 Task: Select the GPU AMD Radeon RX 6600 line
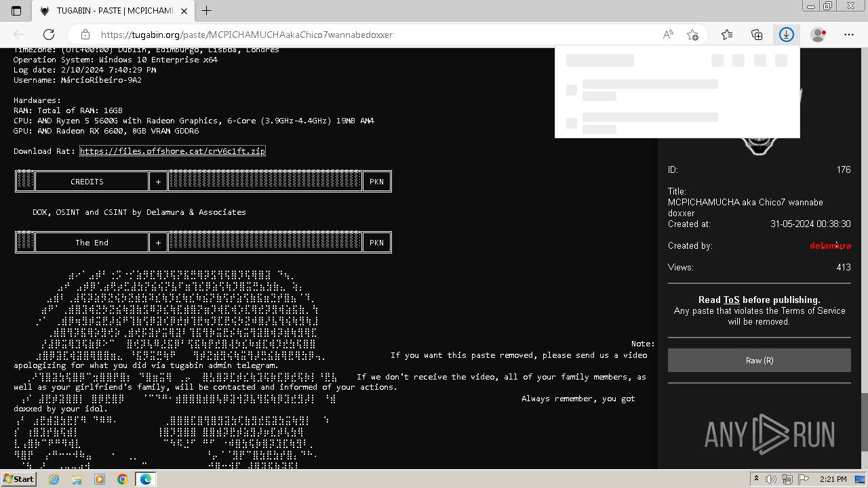pyautogui.click(x=106, y=131)
